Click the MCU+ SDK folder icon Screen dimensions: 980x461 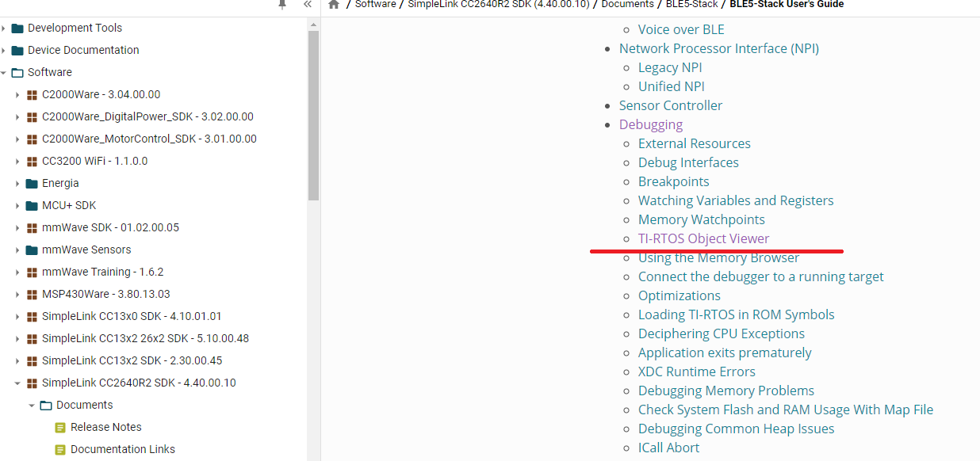point(32,205)
